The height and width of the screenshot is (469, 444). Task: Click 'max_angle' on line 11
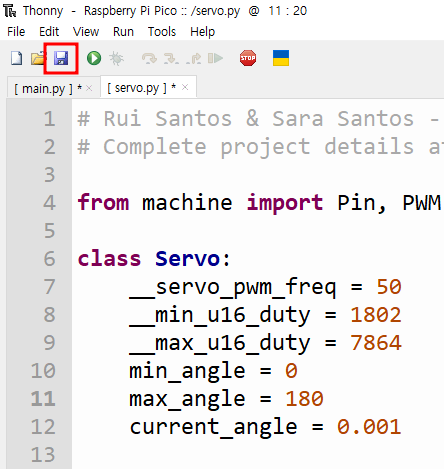[x=187, y=399]
